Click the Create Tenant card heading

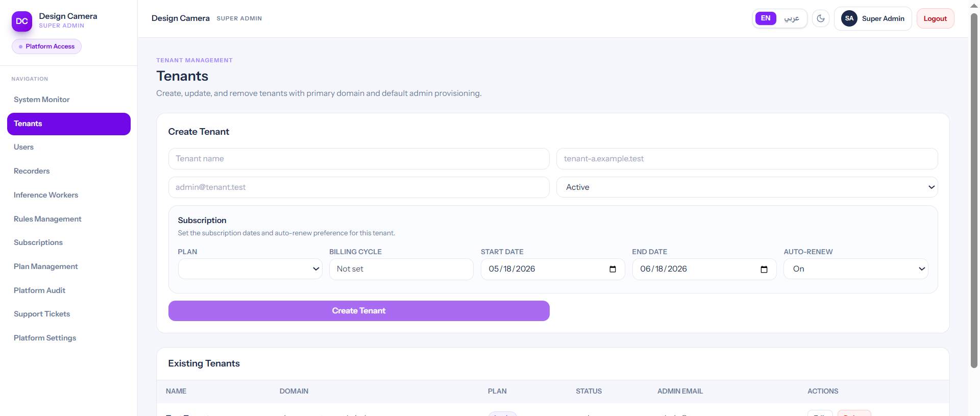click(x=199, y=132)
